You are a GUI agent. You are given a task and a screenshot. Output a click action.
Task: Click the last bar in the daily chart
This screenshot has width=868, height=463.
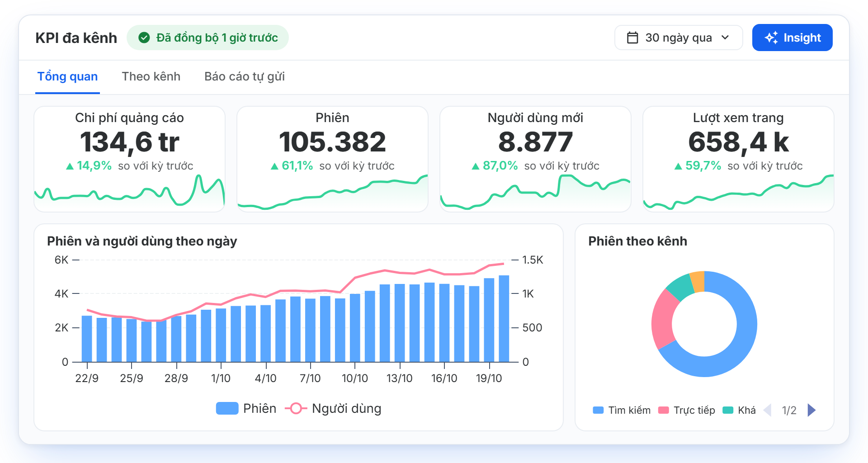click(x=504, y=319)
